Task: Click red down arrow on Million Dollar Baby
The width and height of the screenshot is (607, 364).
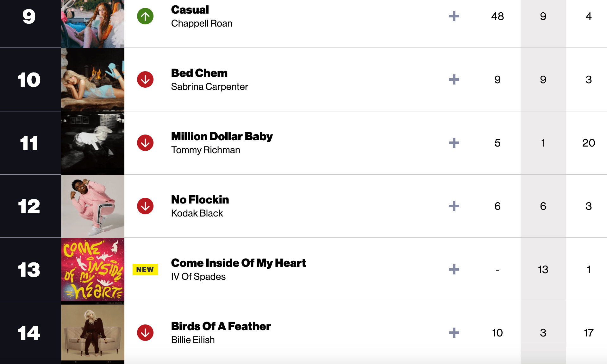Action: [145, 143]
